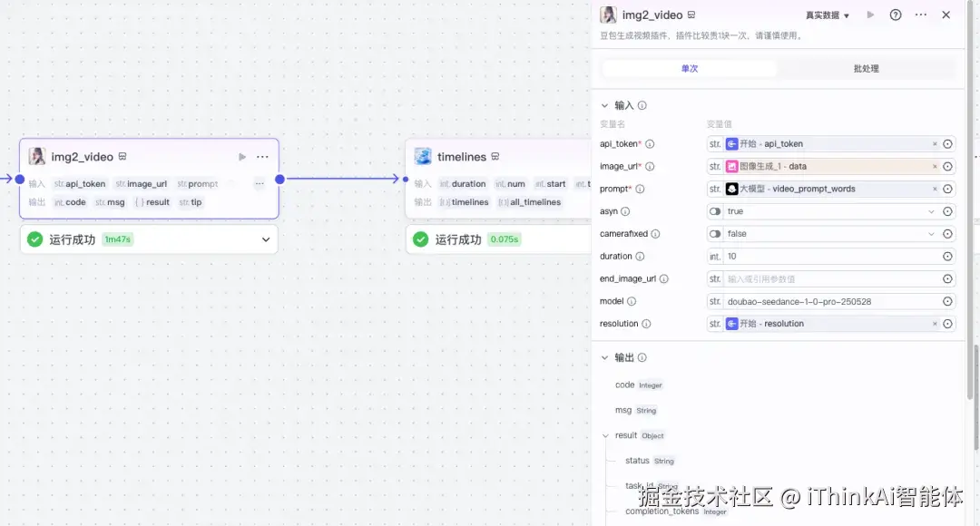
Task: Show info for end_image_url parameter
Action: coord(663,279)
